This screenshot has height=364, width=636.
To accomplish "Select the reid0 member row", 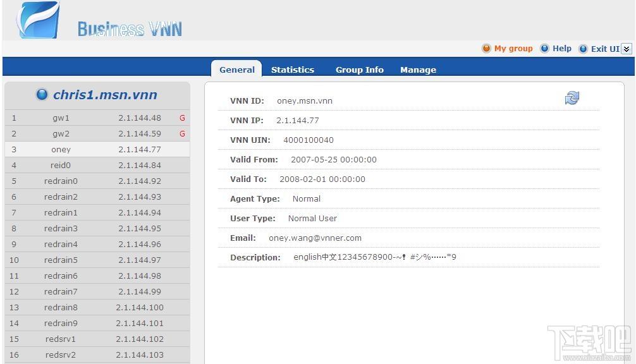I will (x=97, y=166).
